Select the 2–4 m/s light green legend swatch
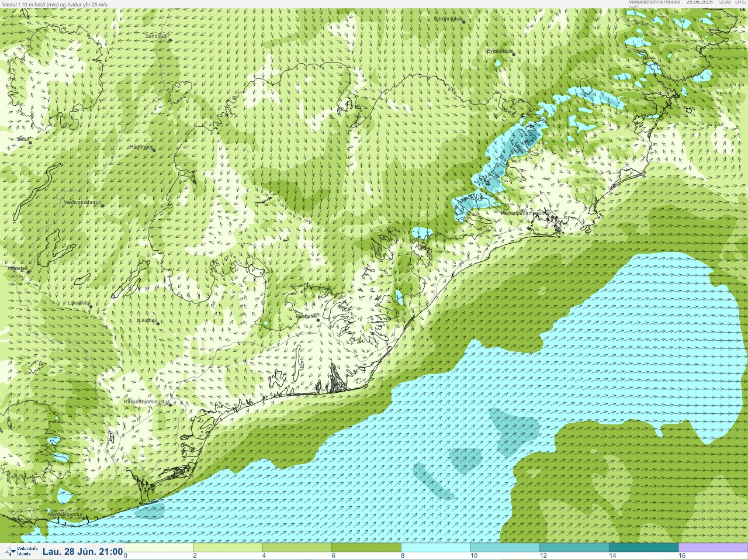748x560 pixels. point(228,548)
